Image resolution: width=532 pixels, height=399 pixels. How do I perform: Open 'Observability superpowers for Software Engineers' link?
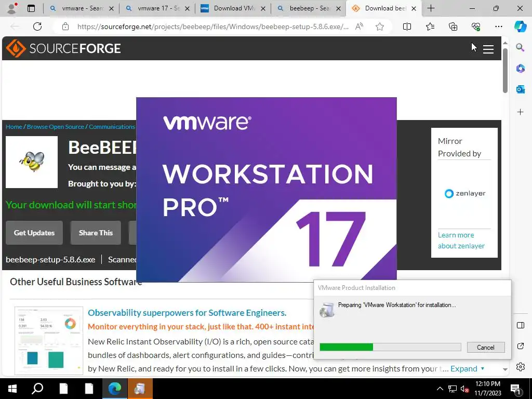pyautogui.click(x=187, y=312)
